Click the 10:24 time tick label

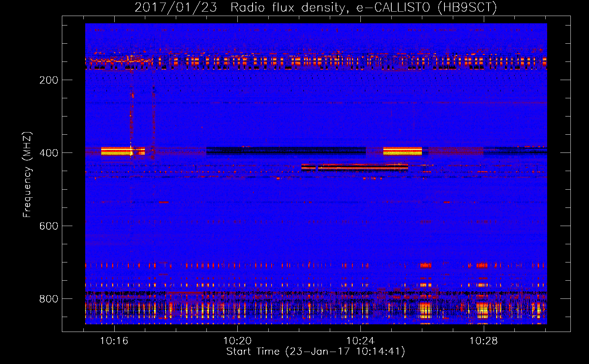[360, 341]
